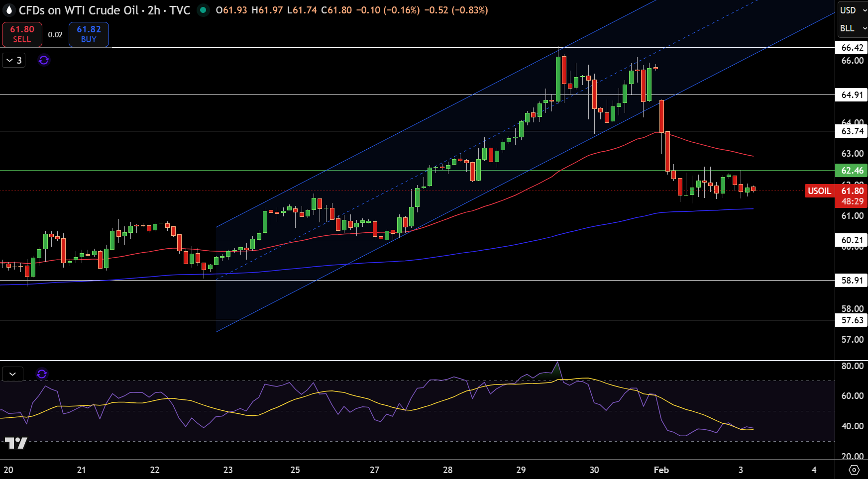Collapse the lower oscillator pane indicators
The width and height of the screenshot is (868, 479).
[x=12, y=374]
